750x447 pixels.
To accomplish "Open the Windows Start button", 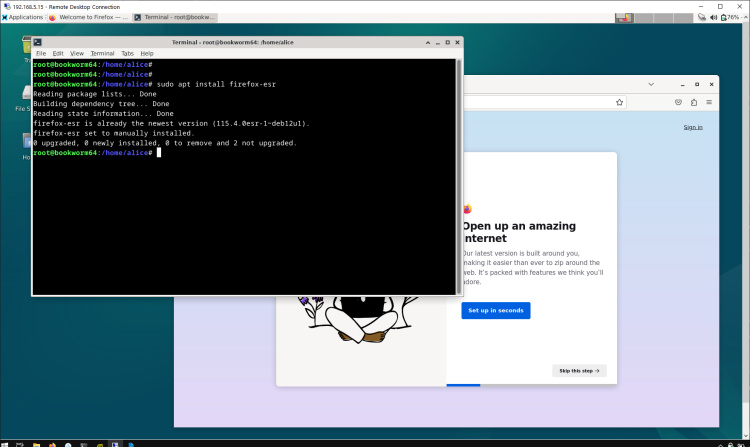I will (7, 441).
